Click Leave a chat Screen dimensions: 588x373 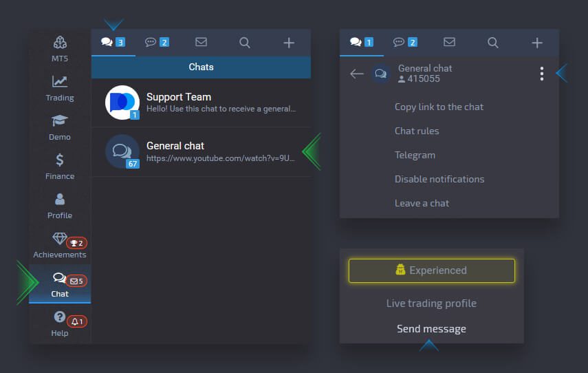point(422,203)
